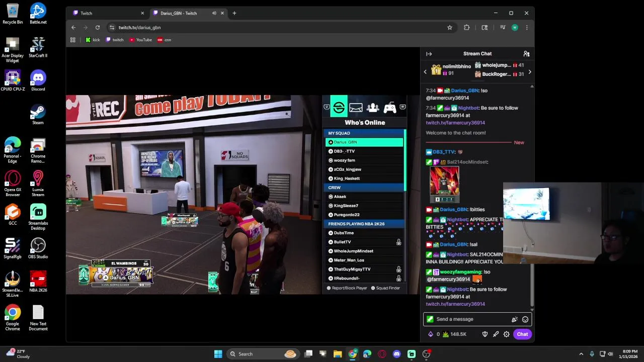The image size is (644, 362).
Task: Select WholeJumpMindset in friends list
Action: point(364,251)
